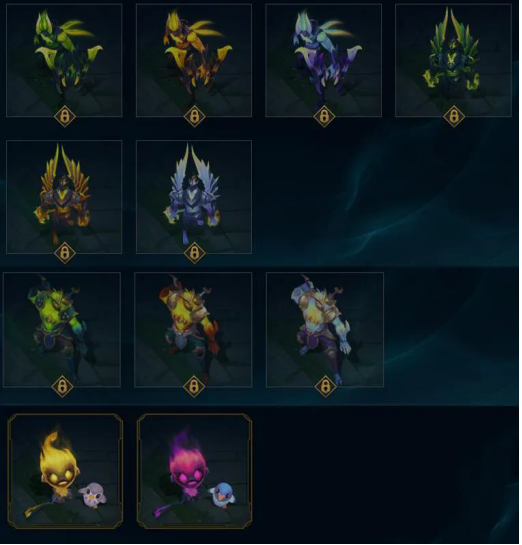Click the lock icon under golden winged demon

65,253
